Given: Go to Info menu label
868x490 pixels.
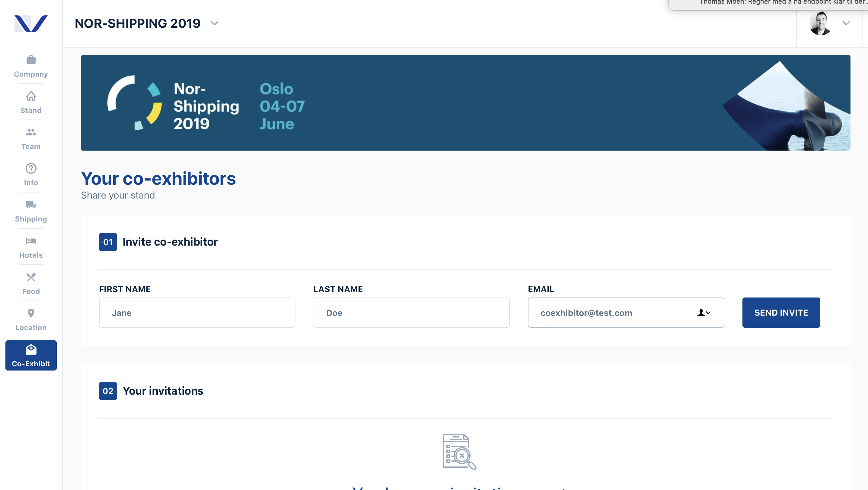Looking at the screenshot, I should pos(31,183).
